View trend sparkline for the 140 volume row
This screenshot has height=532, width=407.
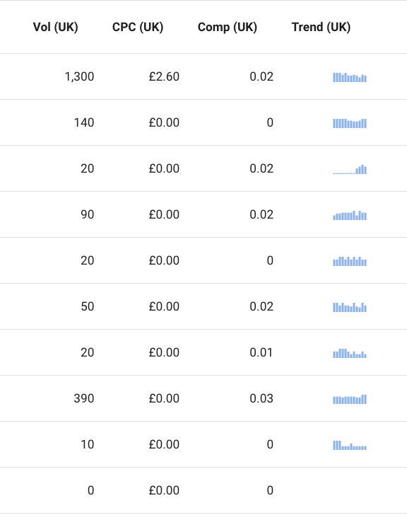click(x=350, y=123)
